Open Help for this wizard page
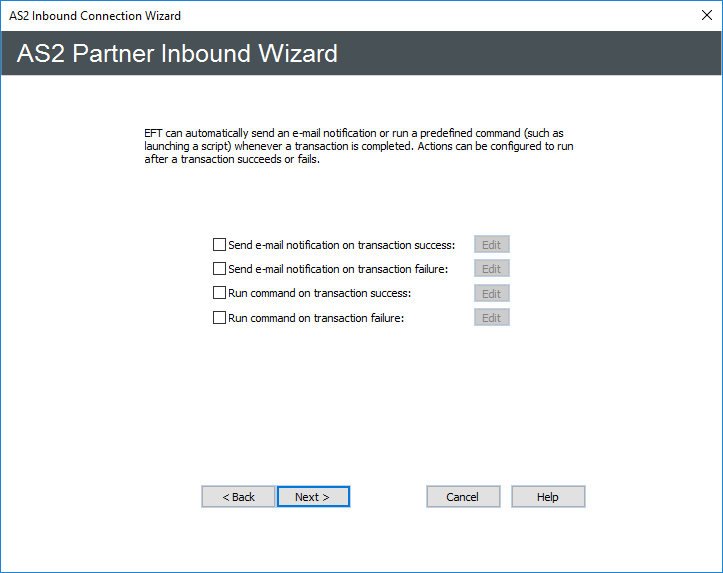Viewport: 723px width, 573px height. (x=548, y=497)
